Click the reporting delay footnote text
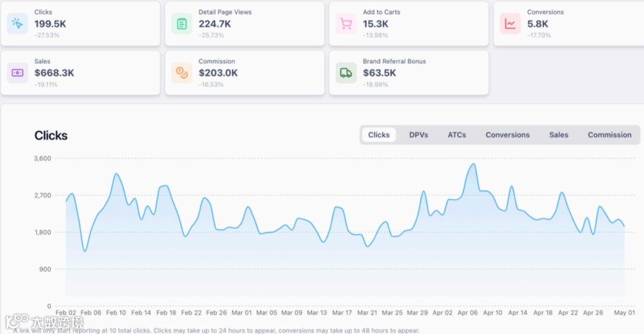 point(216,330)
